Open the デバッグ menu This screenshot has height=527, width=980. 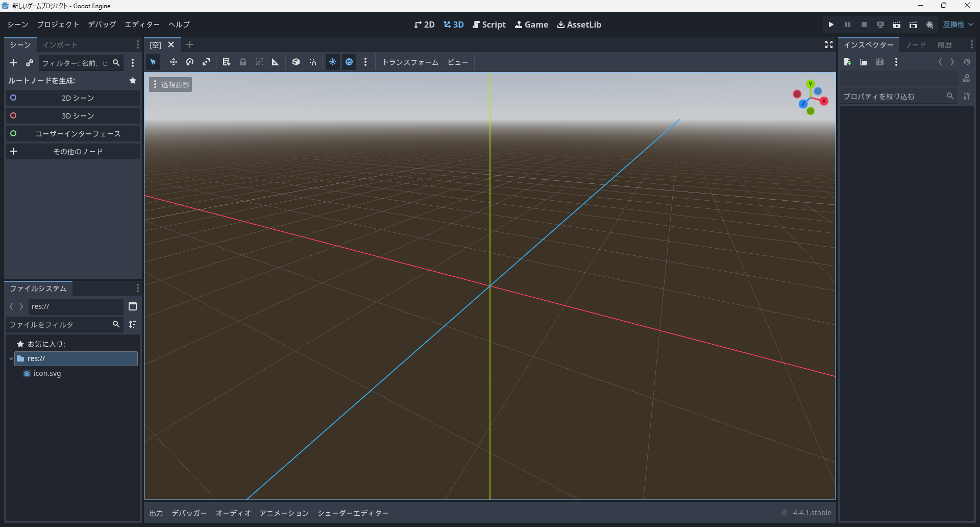pos(102,25)
